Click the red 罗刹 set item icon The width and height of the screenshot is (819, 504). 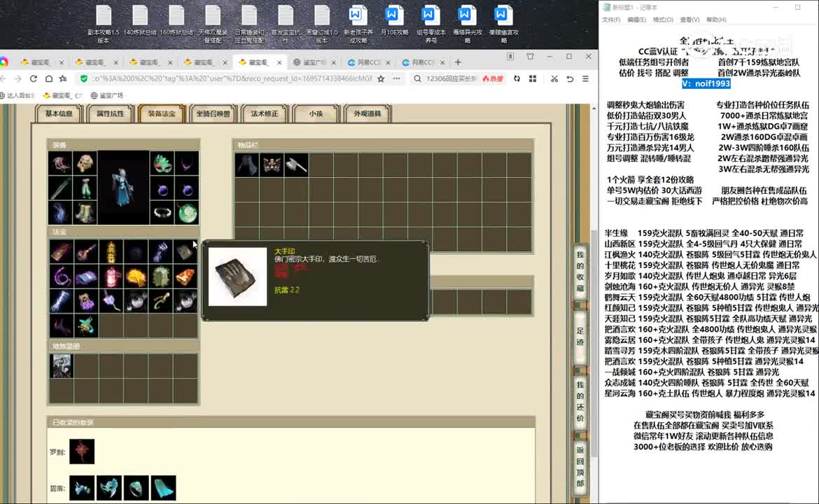click(x=82, y=451)
